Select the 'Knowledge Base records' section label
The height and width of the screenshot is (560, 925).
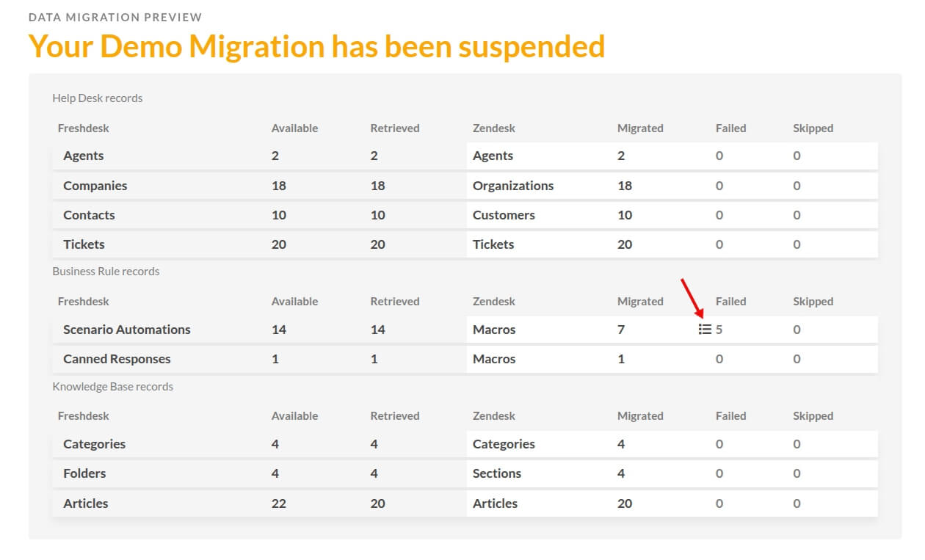(x=113, y=386)
